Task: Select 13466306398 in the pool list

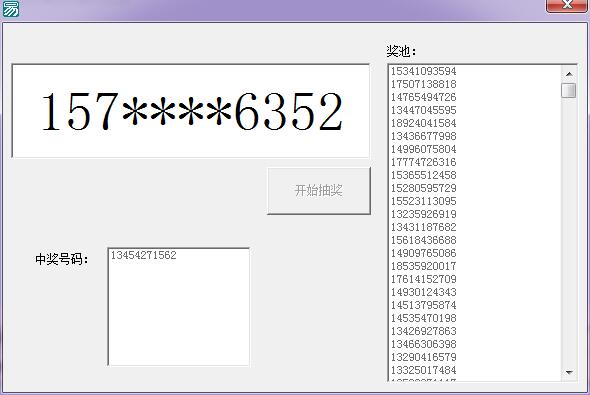Action: 423,344
